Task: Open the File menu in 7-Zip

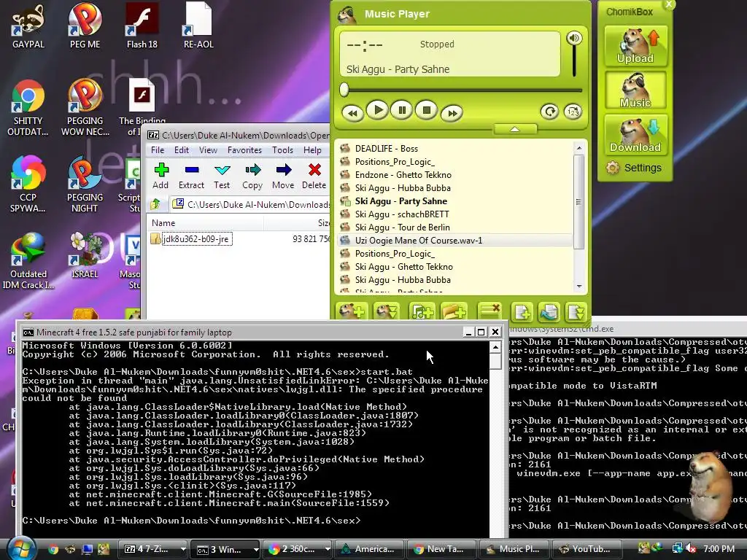Action: pos(158,150)
